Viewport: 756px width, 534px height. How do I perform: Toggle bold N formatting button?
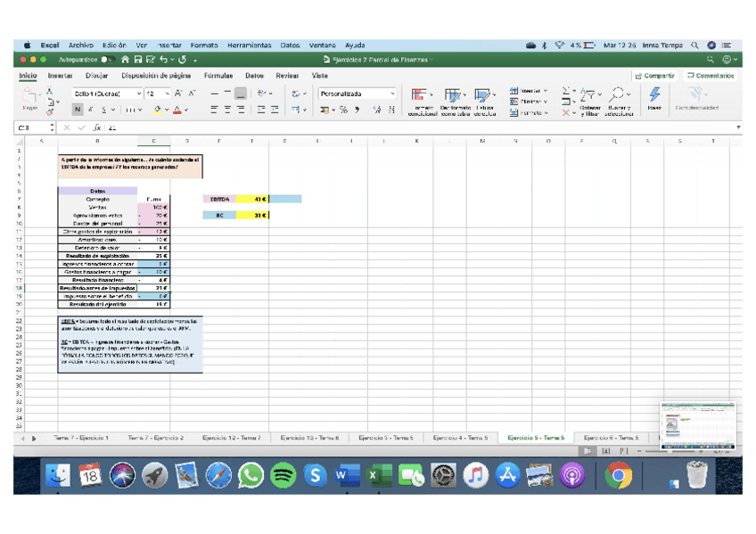pos(78,110)
